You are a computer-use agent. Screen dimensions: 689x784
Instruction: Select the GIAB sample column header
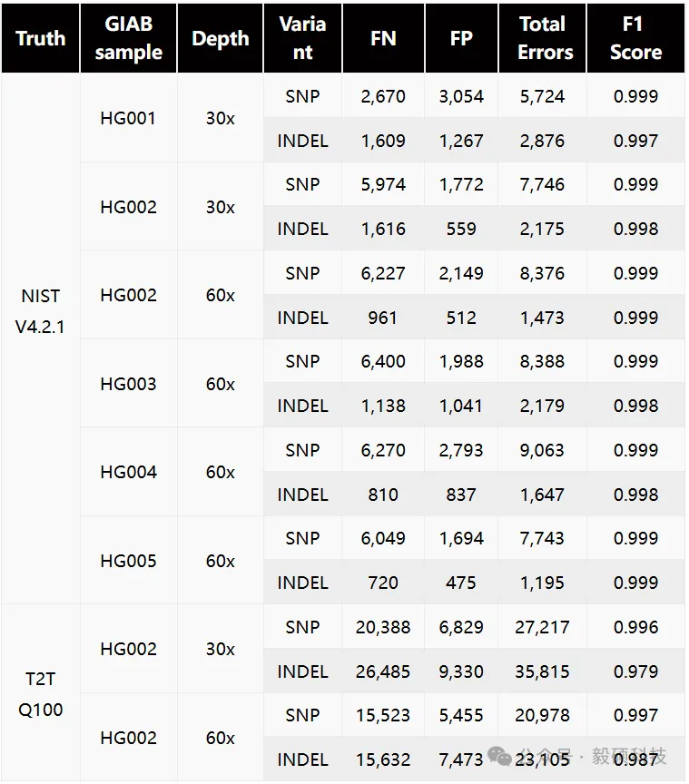coord(129,38)
